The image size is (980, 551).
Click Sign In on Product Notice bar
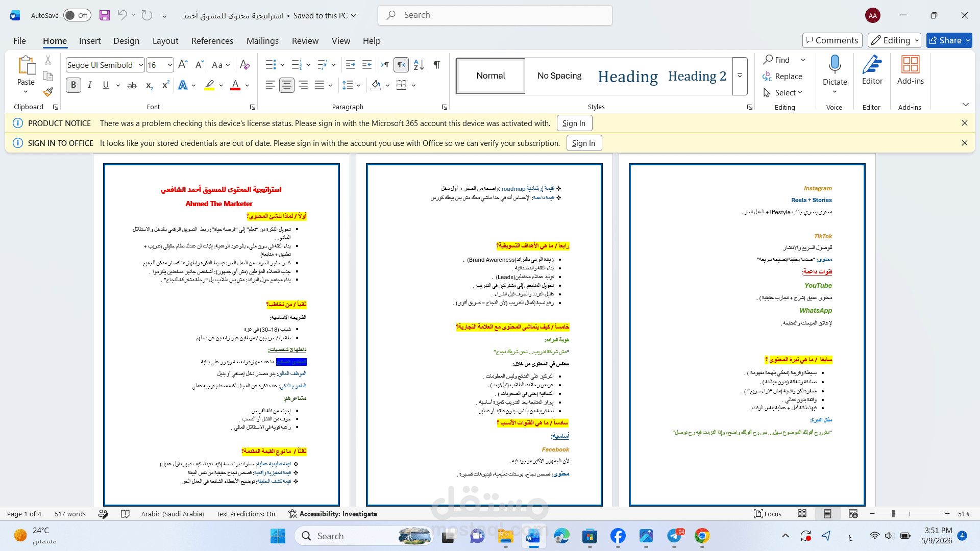(574, 123)
